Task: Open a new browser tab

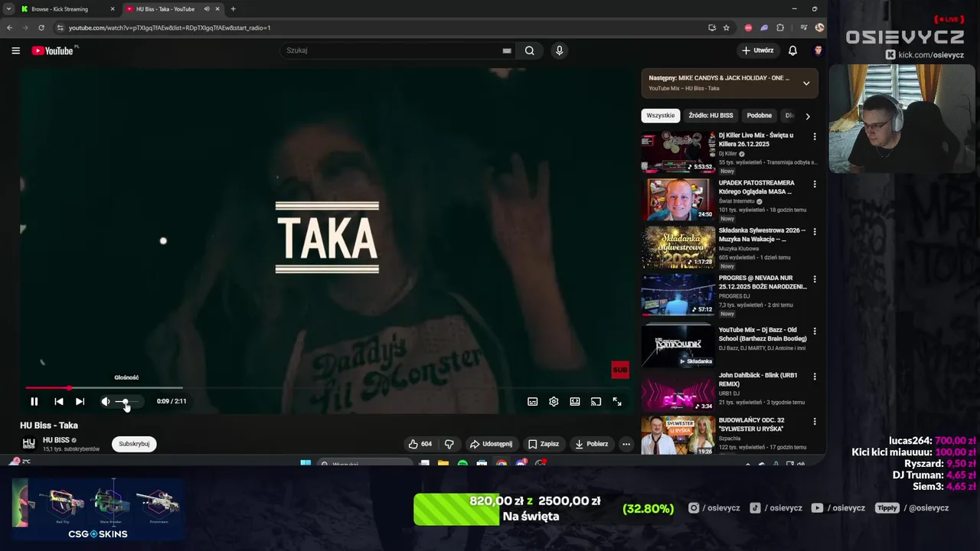Action: (233, 9)
